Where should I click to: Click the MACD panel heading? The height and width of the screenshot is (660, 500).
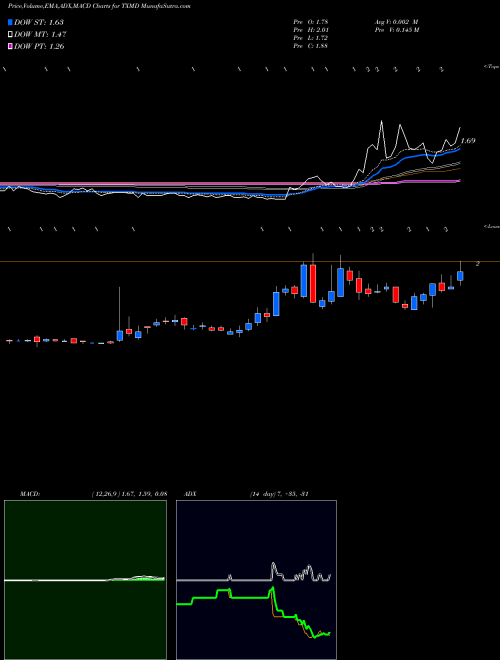pos(30,494)
